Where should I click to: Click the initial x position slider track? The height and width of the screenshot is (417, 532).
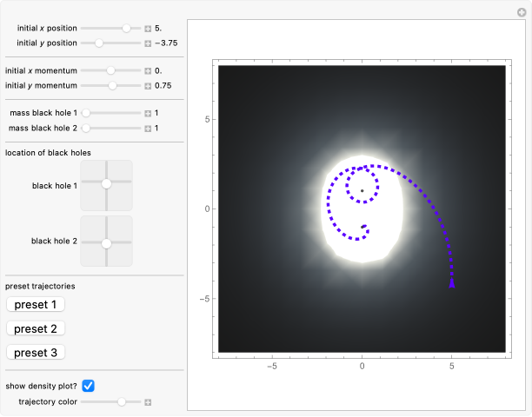(110, 29)
